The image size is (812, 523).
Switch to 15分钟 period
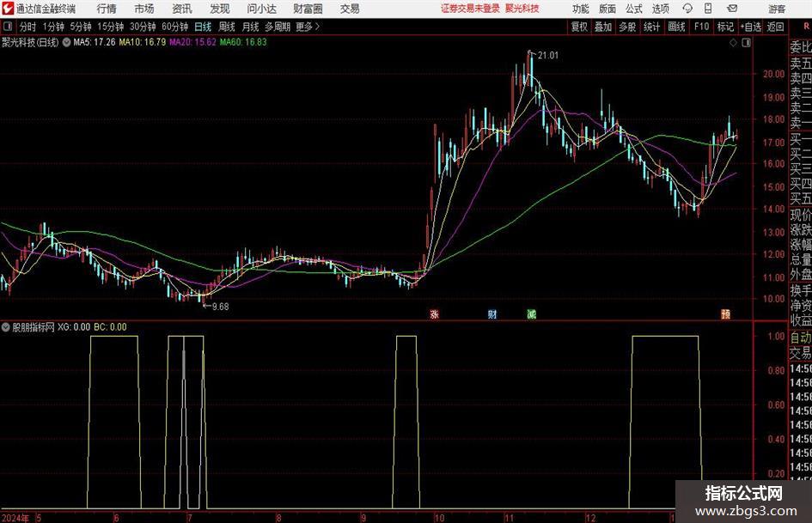coord(111,27)
